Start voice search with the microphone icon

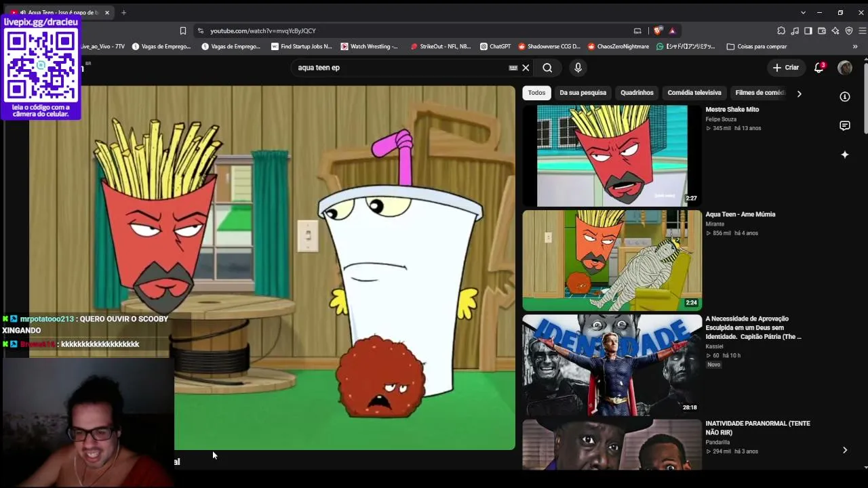(578, 68)
